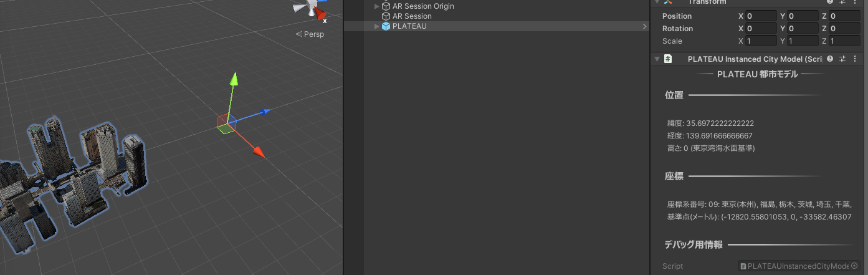Click the 座標系番号 09 coordinate system text

click(759, 205)
